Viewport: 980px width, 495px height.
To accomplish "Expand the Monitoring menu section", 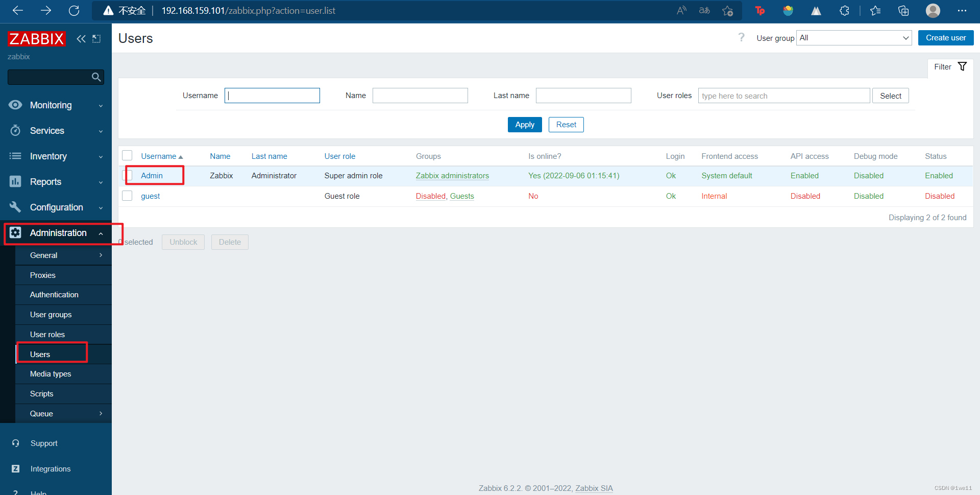I will 101,106.
